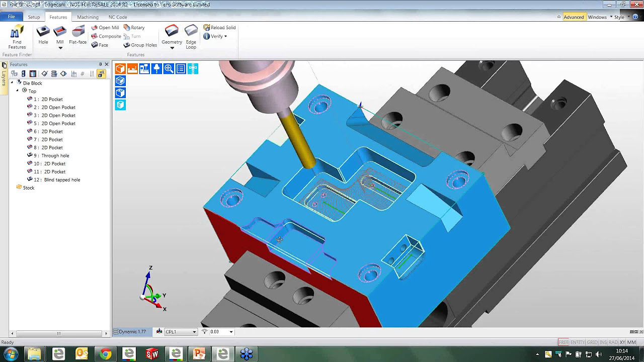The height and width of the screenshot is (362, 644).
Task: Open the CPL1 combo box
Action: (181, 332)
